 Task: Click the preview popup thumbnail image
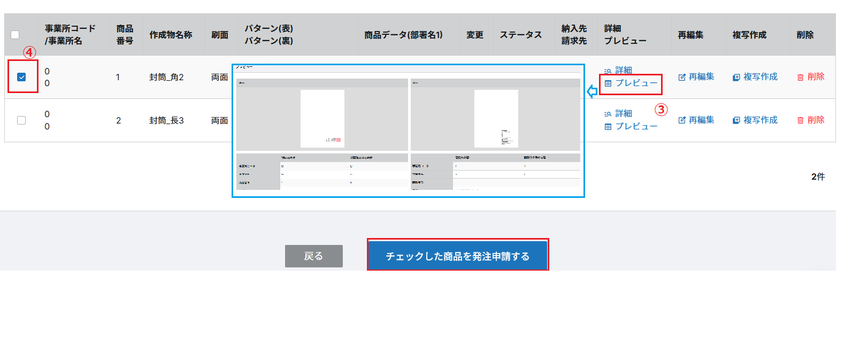[x=408, y=131]
